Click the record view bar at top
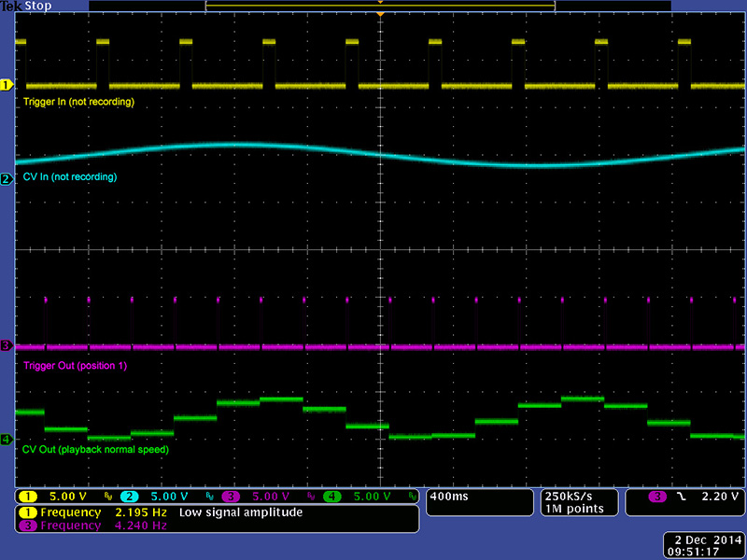 pos(380,6)
